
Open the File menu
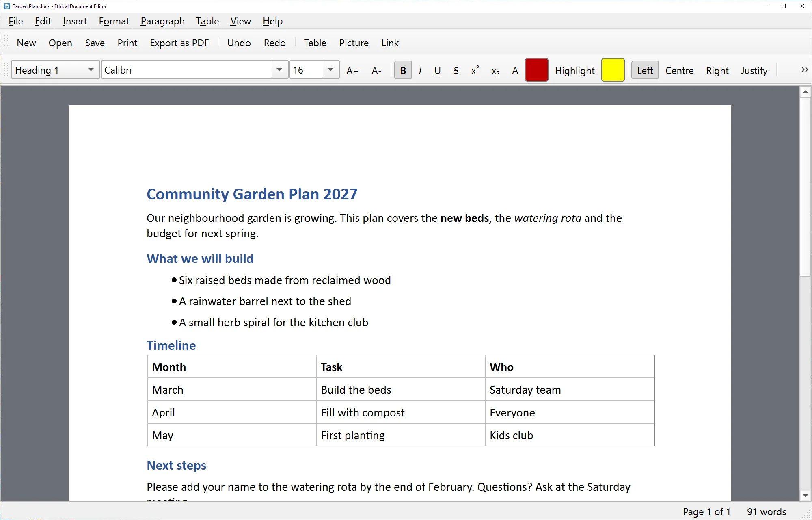pos(15,21)
